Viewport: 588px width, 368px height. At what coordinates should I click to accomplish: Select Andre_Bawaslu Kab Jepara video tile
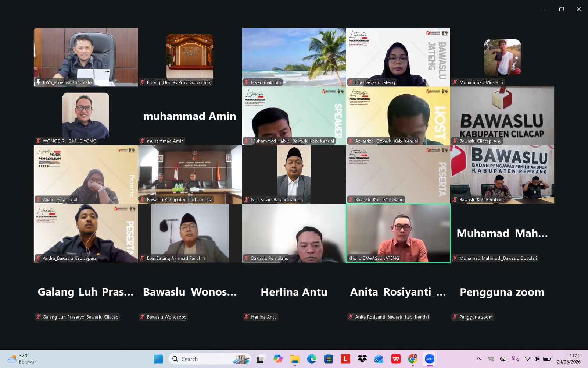(x=86, y=233)
